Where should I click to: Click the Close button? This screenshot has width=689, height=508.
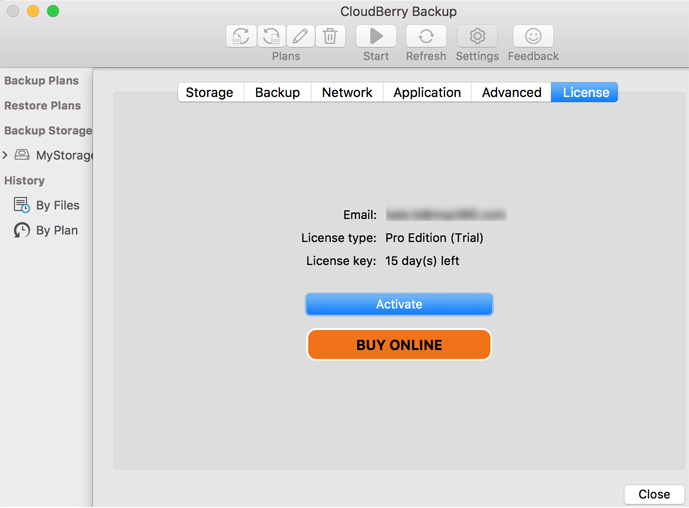pos(654,494)
